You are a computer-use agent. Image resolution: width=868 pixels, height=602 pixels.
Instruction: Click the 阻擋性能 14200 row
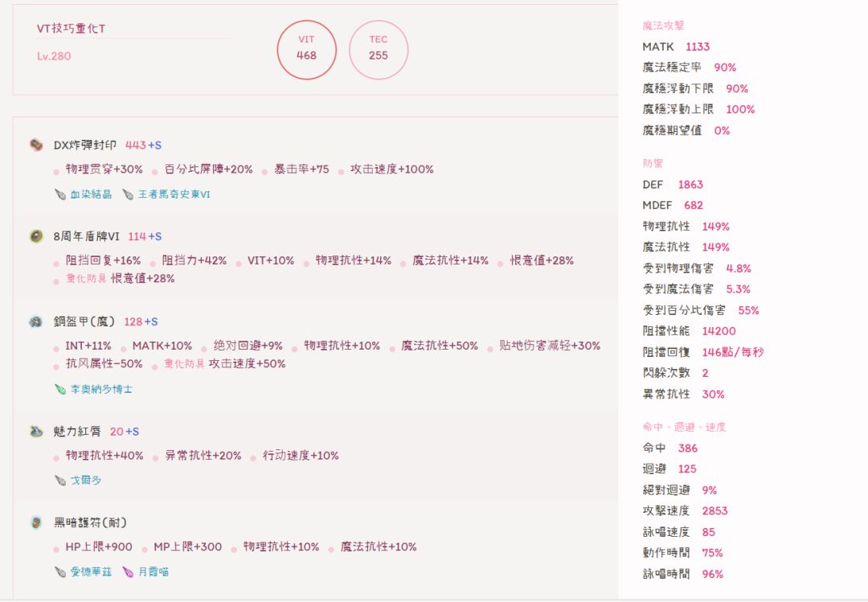point(690,331)
